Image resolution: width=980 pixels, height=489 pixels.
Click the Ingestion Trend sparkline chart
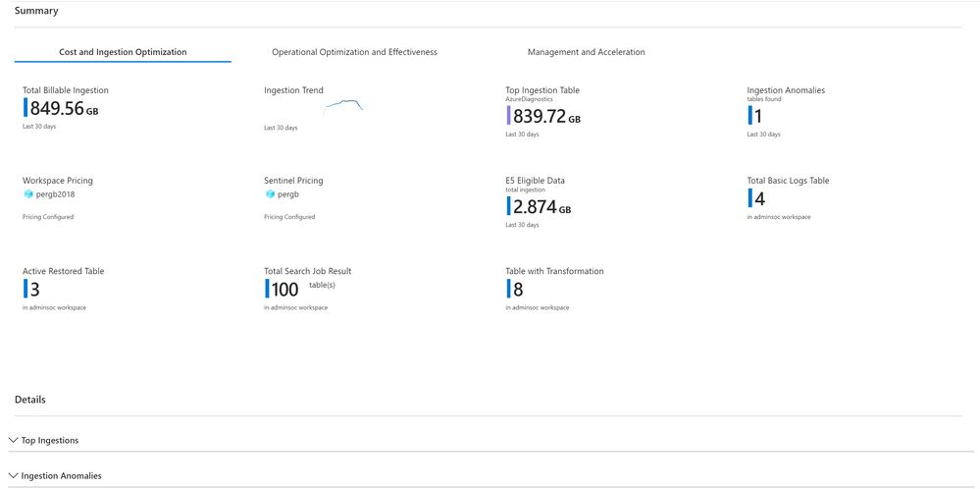coord(343,106)
